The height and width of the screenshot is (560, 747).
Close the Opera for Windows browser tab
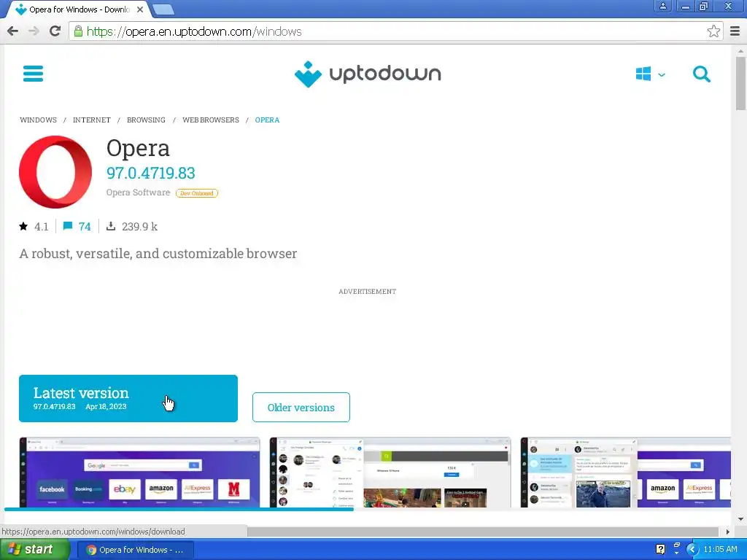point(140,9)
